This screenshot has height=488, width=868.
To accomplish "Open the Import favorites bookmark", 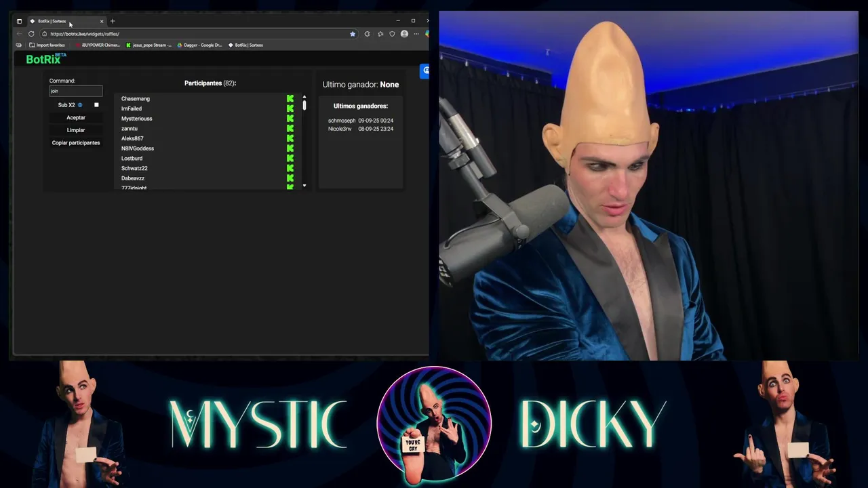I will (x=47, y=45).
